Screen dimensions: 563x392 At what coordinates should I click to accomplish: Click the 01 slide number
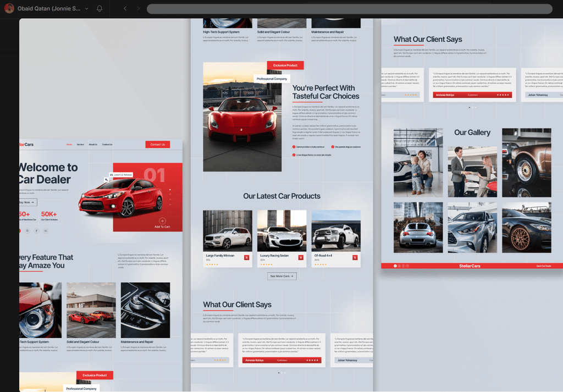click(154, 176)
